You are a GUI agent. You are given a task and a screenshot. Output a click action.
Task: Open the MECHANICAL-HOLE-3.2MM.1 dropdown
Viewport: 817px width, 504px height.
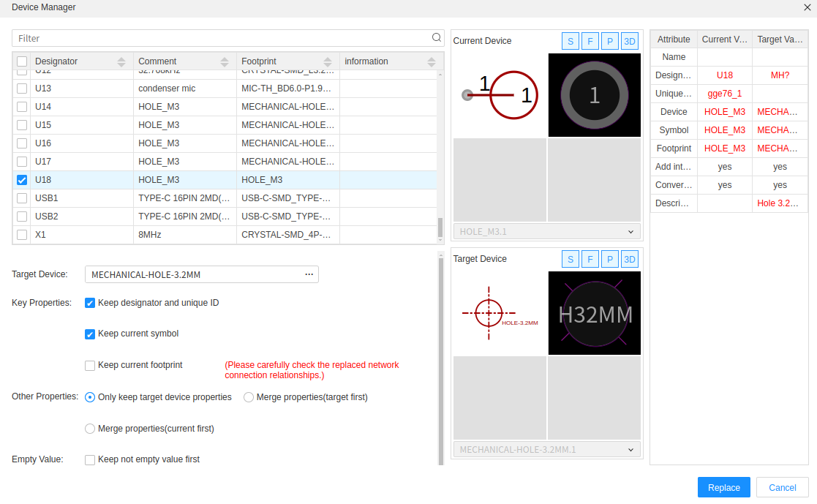(x=546, y=449)
